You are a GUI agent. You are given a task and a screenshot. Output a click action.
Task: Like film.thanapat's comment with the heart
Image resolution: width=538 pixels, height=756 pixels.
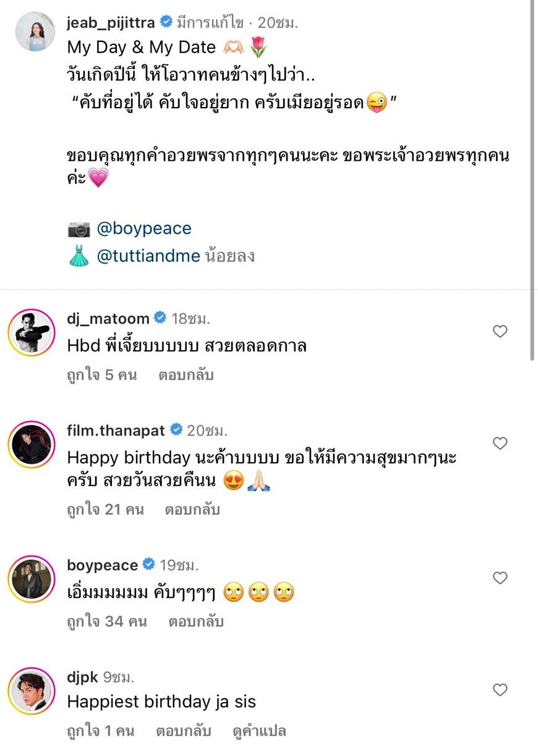[500, 444]
